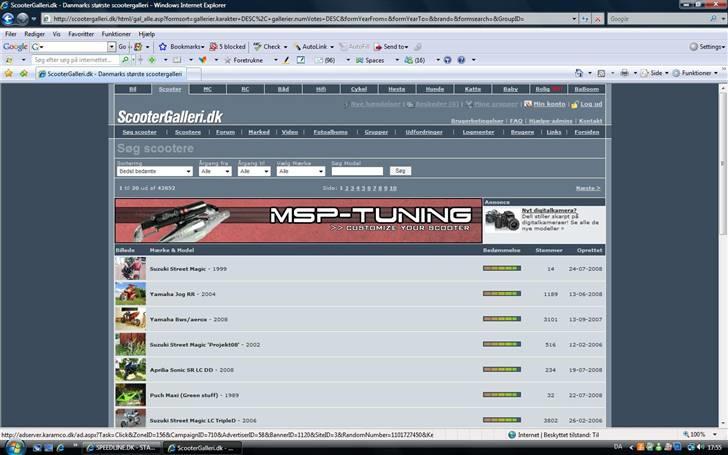Click the Google toolbar Bookmarks star
The width and height of the screenshot is (728, 455).
point(163,46)
